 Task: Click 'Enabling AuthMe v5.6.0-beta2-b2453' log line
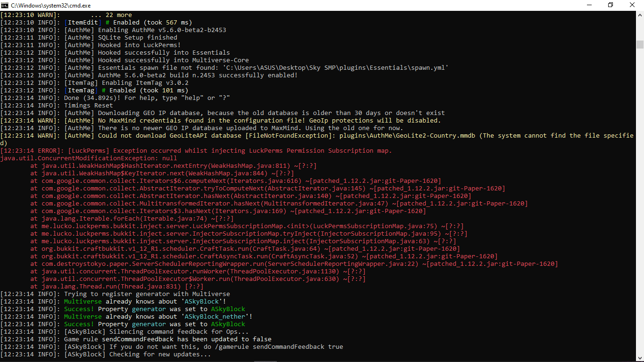(113, 30)
